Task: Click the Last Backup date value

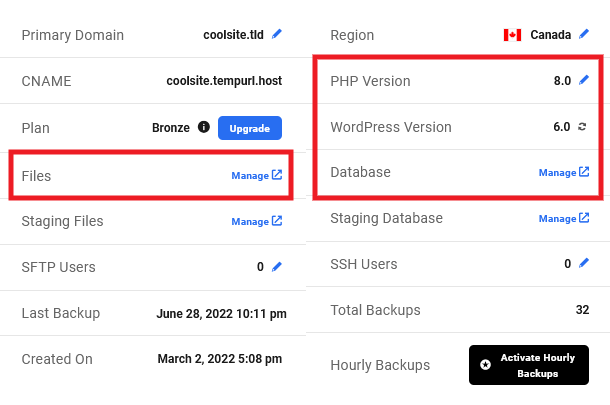Action: (x=221, y=313)
